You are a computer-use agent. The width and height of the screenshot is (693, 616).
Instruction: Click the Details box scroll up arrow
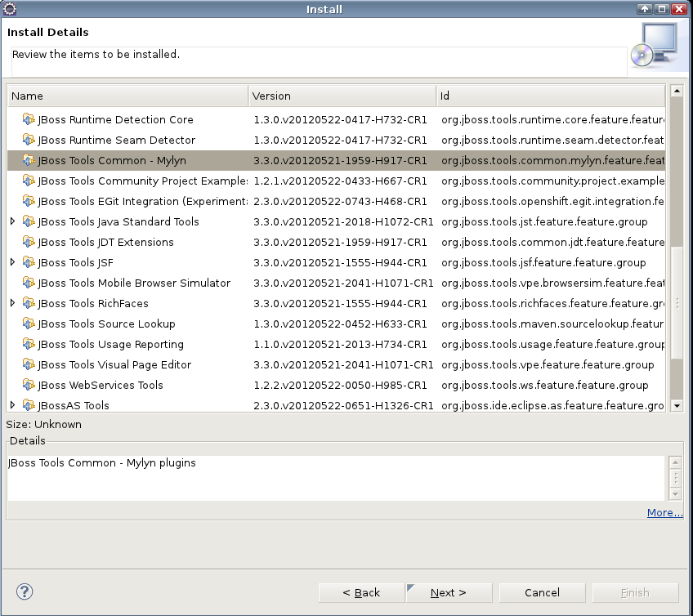(x=675, y=462)
